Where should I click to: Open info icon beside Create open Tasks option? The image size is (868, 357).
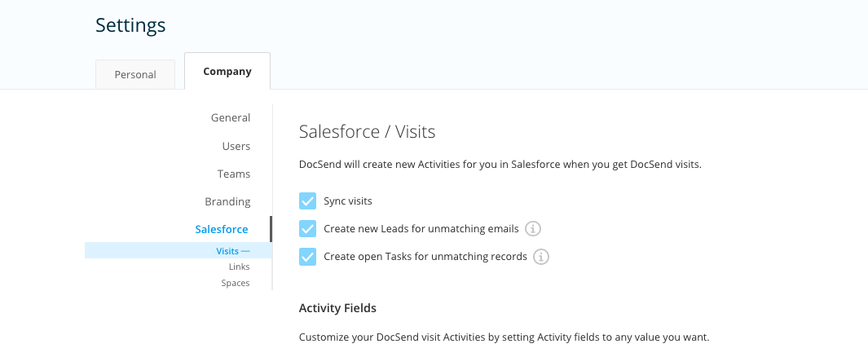pos(541,257)
